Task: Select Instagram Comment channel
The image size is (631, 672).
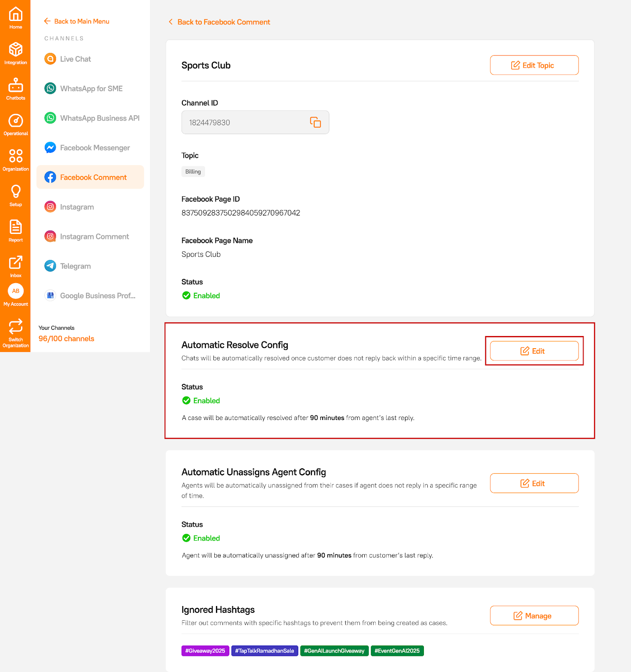Action: 90,236
